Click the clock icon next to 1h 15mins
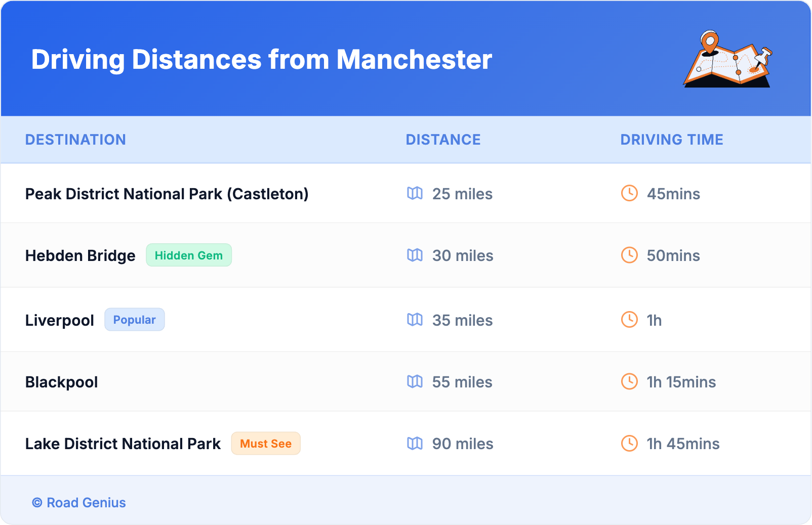Viewport: 812px width, 525px height. click(629, 381)
